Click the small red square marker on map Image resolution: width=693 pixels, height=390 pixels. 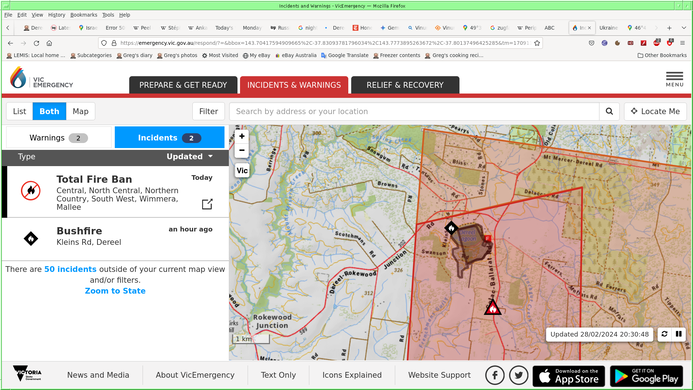[x=488, y=239]
